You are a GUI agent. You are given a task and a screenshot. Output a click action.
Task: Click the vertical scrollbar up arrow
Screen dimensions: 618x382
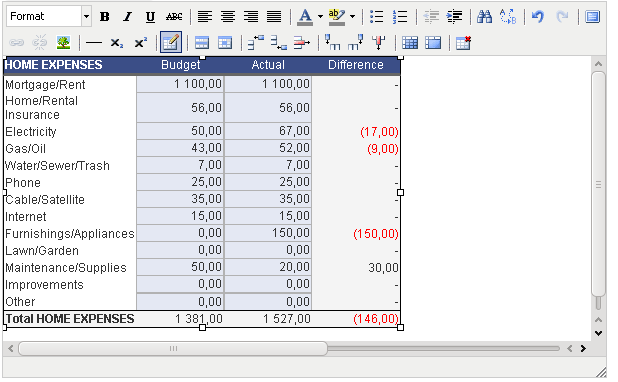tap(598, 64)
